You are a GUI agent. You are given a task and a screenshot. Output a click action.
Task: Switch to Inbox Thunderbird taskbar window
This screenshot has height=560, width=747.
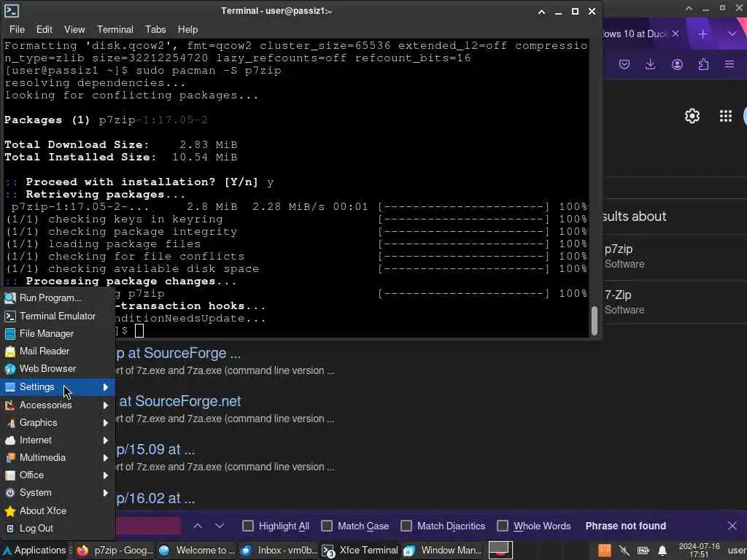278,551
